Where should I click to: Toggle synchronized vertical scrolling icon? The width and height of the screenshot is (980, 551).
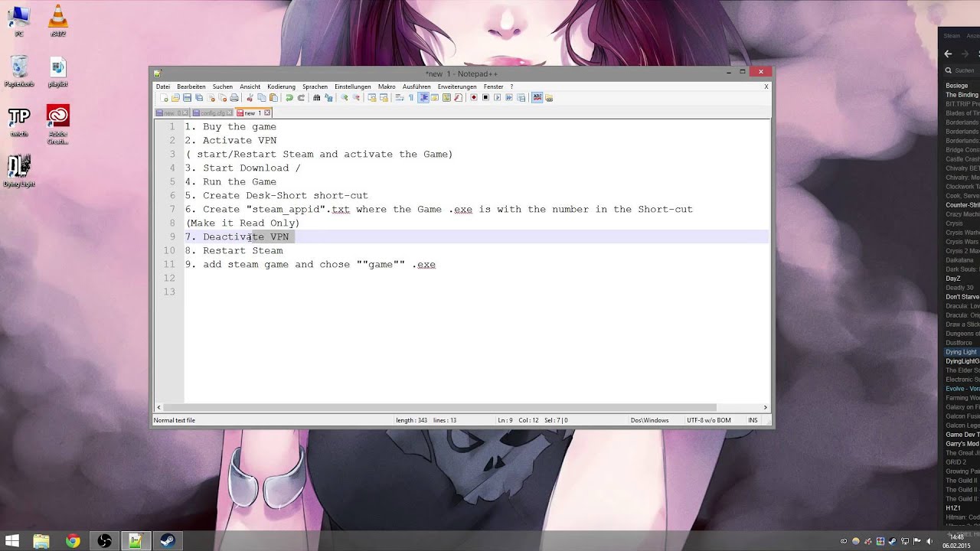[x=372, y=97]
